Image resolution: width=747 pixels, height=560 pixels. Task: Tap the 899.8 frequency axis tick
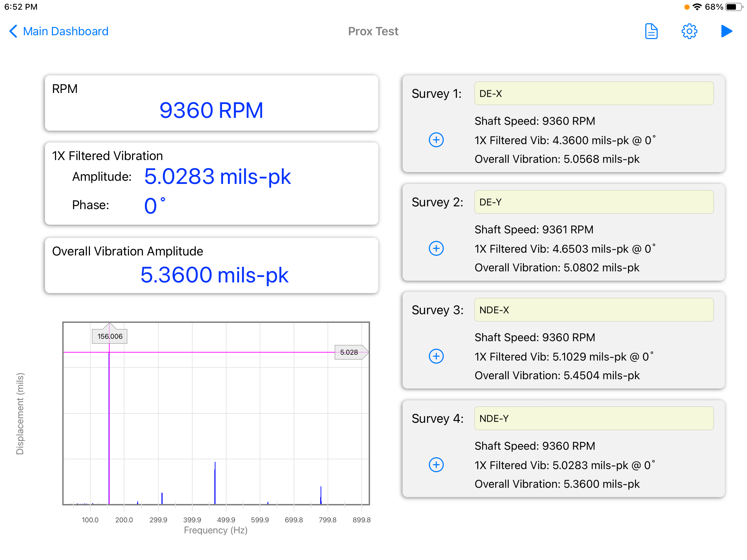(x=361, y=520)
